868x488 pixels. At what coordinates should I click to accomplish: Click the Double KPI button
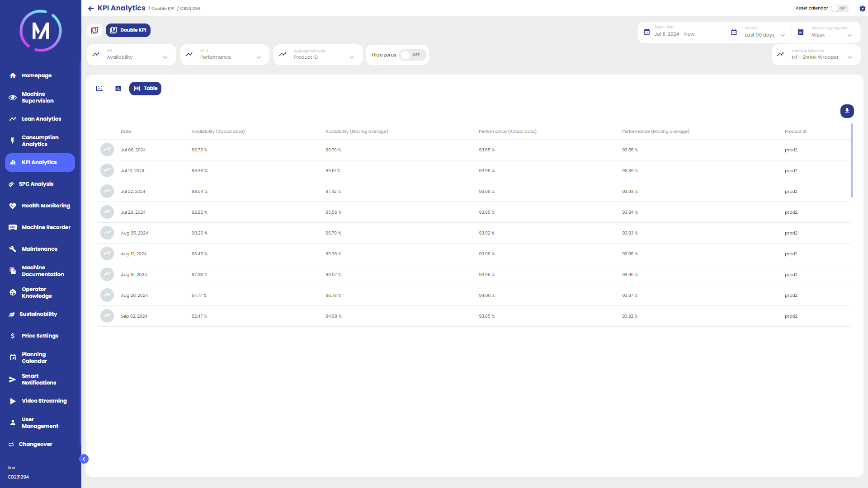[x=128, y=30]
